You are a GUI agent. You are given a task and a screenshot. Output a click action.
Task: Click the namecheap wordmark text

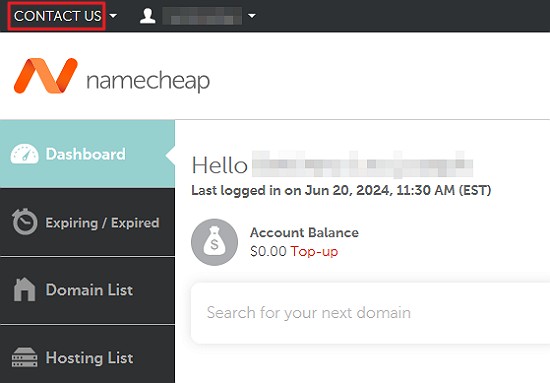[148, 81]
